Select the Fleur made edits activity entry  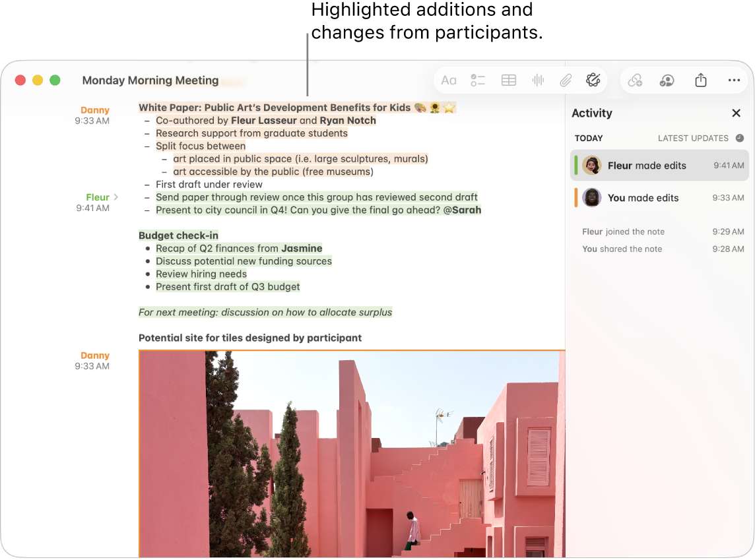point(659,166)
